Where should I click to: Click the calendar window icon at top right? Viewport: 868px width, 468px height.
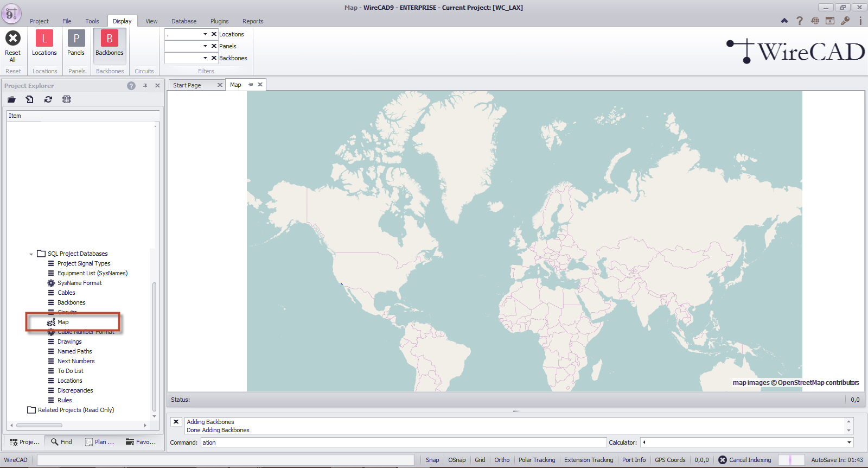pyautogui.click(x=830, y=21)
